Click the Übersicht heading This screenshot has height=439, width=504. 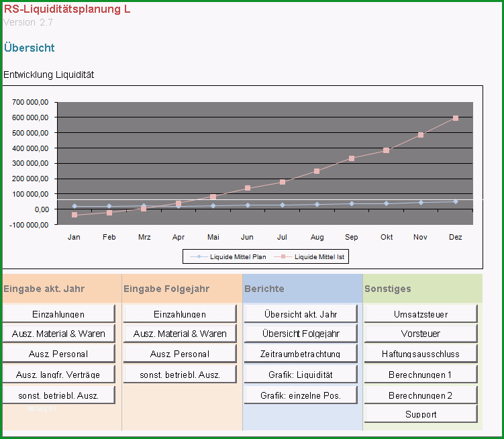click(x=30, y=48)
